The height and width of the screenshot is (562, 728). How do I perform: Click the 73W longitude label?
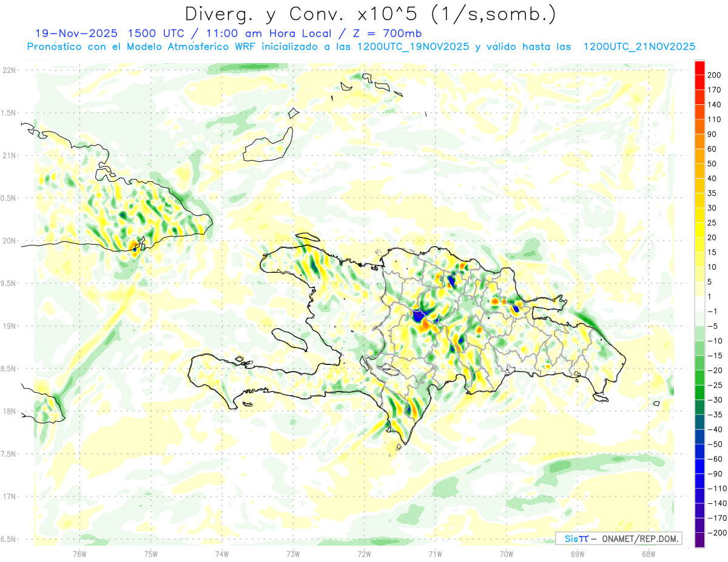tap(293, 554)
